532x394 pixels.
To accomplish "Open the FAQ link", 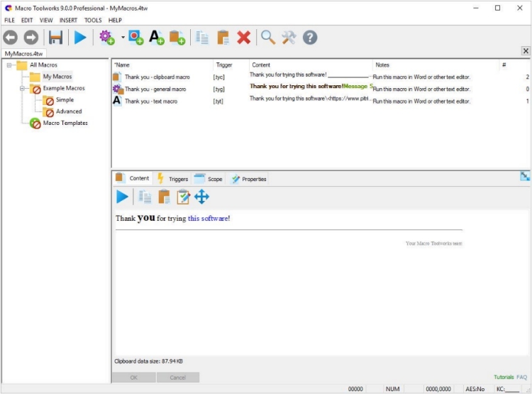I will click(521, 377).
